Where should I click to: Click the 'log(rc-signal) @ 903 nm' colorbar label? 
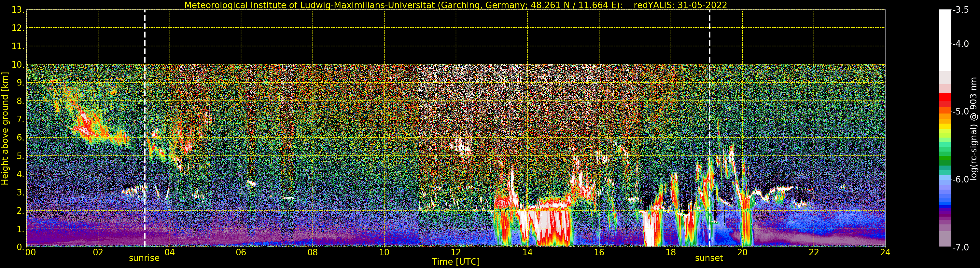pos(973,128)
